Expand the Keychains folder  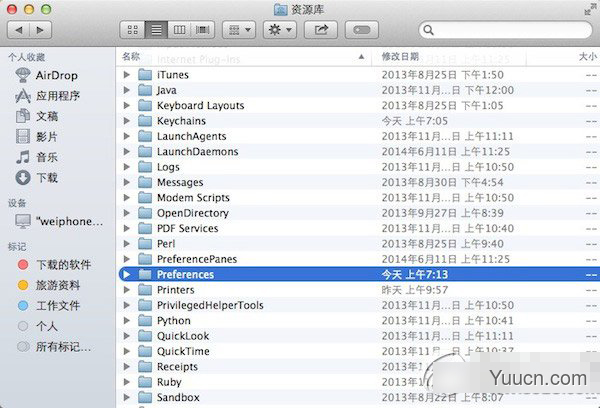click(x=127, y=121)
